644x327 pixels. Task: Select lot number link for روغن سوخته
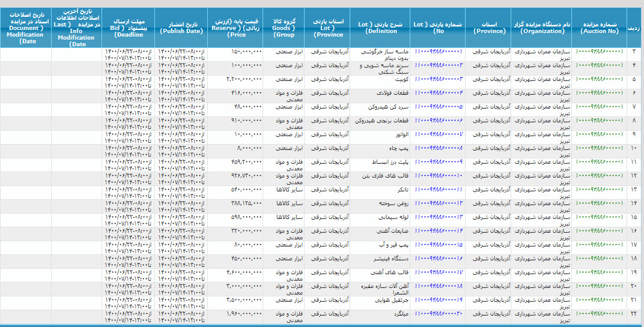[438, 203]
